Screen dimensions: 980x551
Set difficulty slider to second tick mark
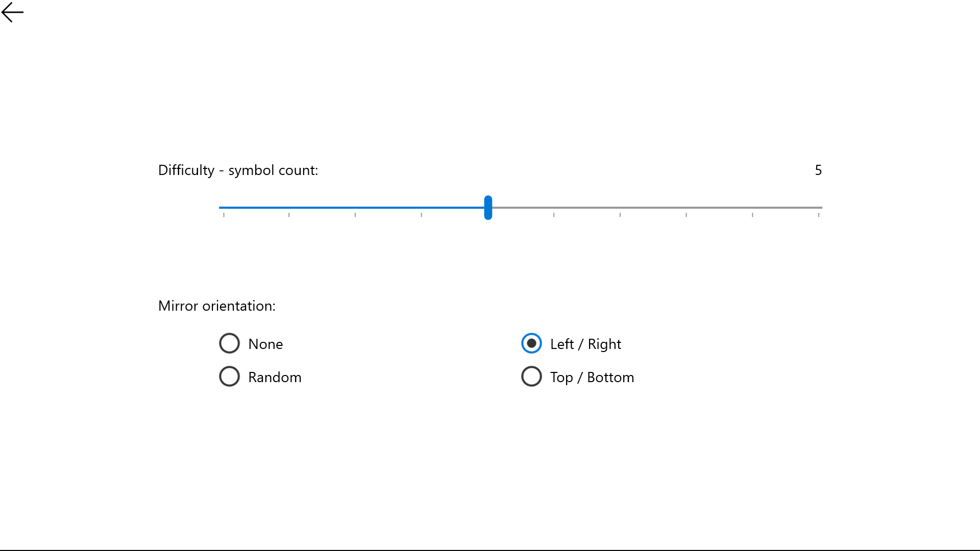[x=289, y=208]
